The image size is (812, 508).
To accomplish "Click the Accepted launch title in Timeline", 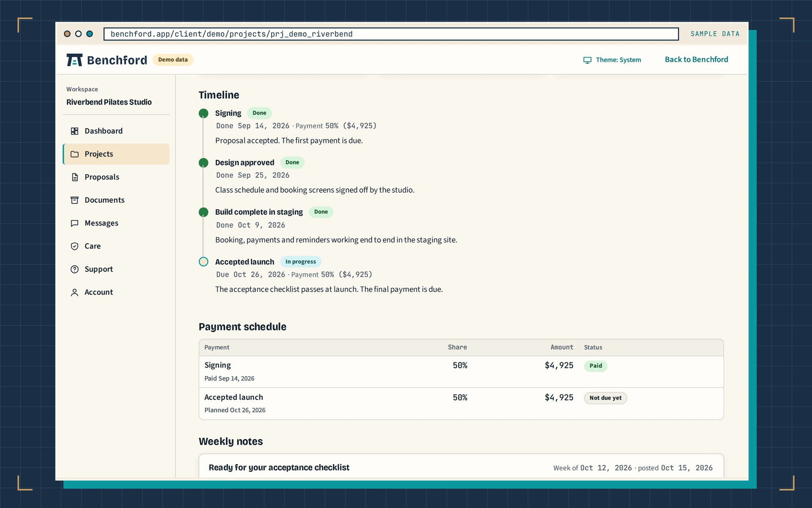I will tap(244, 262).
